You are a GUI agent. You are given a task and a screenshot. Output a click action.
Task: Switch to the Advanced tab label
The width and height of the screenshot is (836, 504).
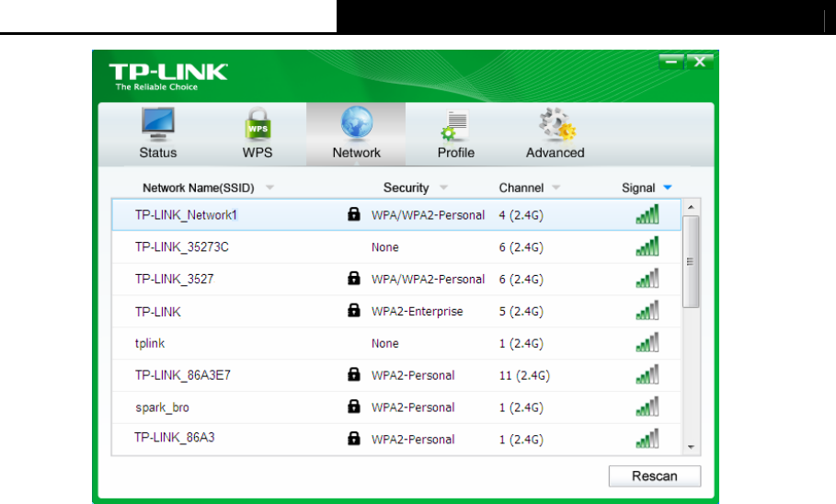(x=555, y=153)
